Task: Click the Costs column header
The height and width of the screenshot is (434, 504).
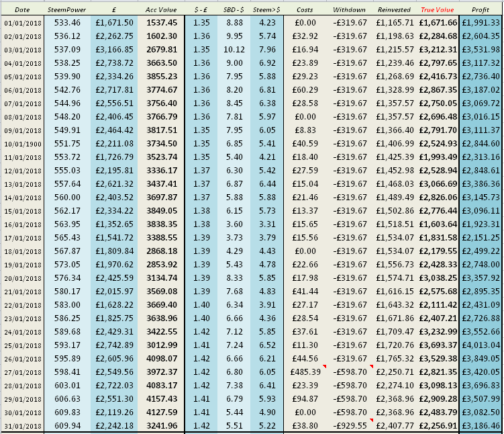Action: pos(305,10)
